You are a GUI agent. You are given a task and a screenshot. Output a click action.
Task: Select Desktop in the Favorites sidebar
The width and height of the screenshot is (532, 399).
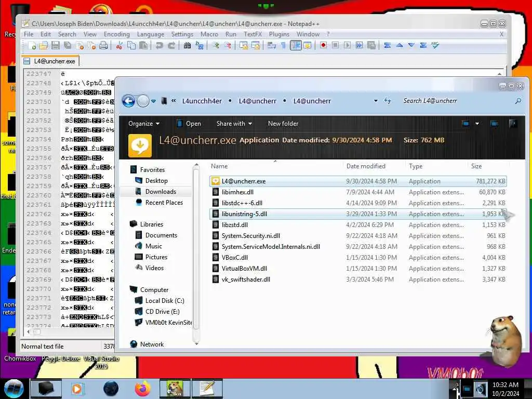point(156,181)
